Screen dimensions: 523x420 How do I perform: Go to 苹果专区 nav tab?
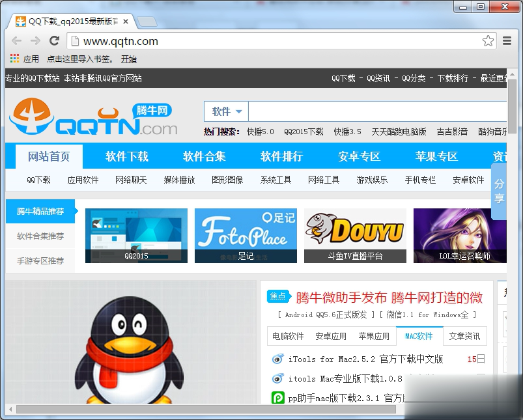436,156
